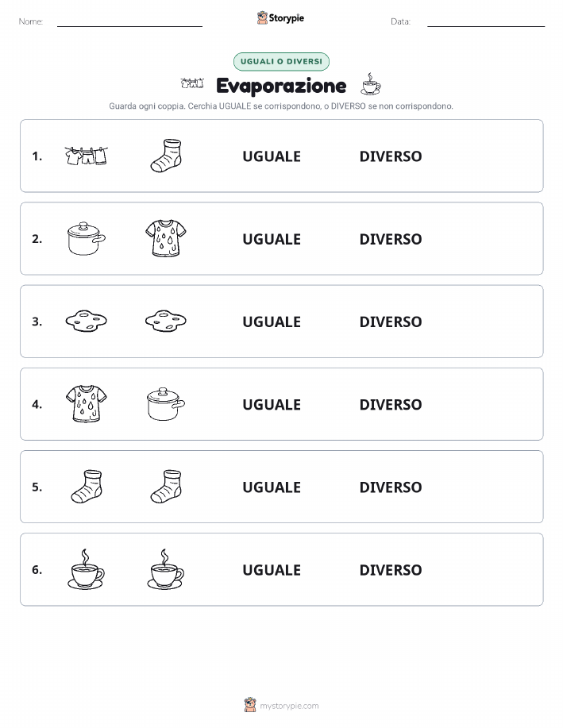Select UGUALE for row 5

point(272,487)
